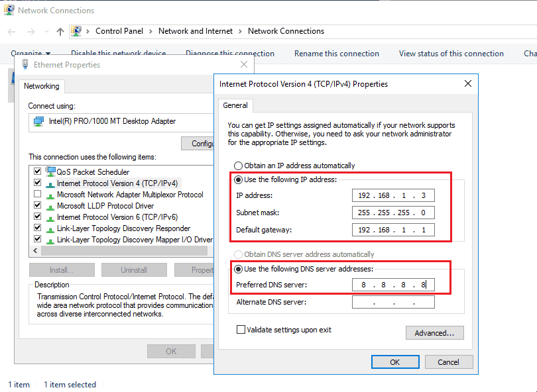Image resolution: width=537 pixels, height=392 pixels.
Task: Click OK in Ethernet Properties dialog
Action: click(171, 352)
